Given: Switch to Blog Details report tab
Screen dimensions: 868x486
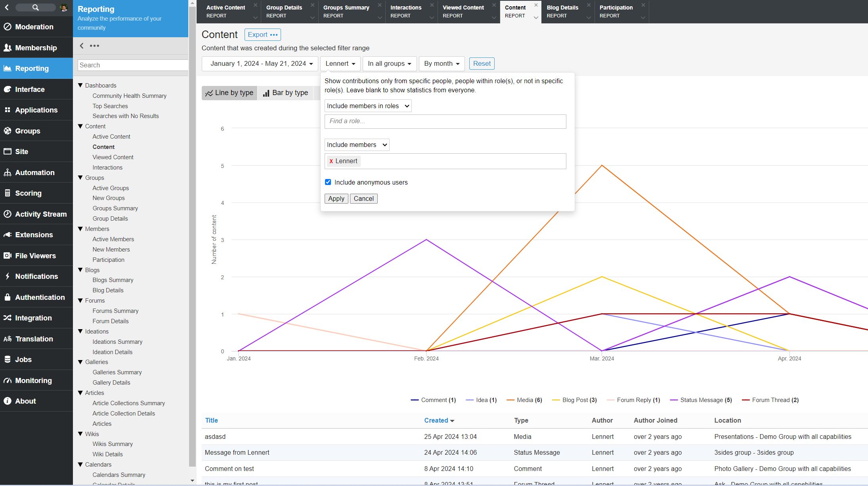Looking at the screenshot, I should tap(562, 11).
